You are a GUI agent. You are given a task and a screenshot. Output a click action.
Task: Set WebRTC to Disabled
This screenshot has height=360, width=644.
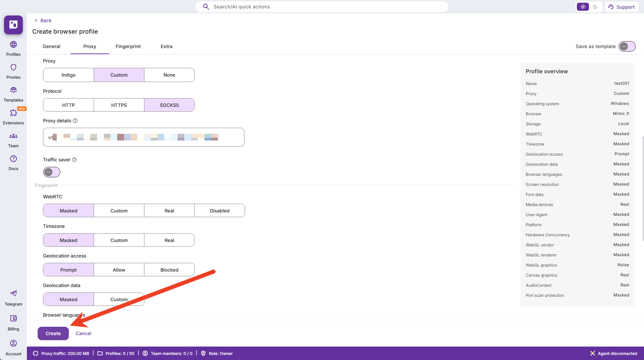point(220,211)
